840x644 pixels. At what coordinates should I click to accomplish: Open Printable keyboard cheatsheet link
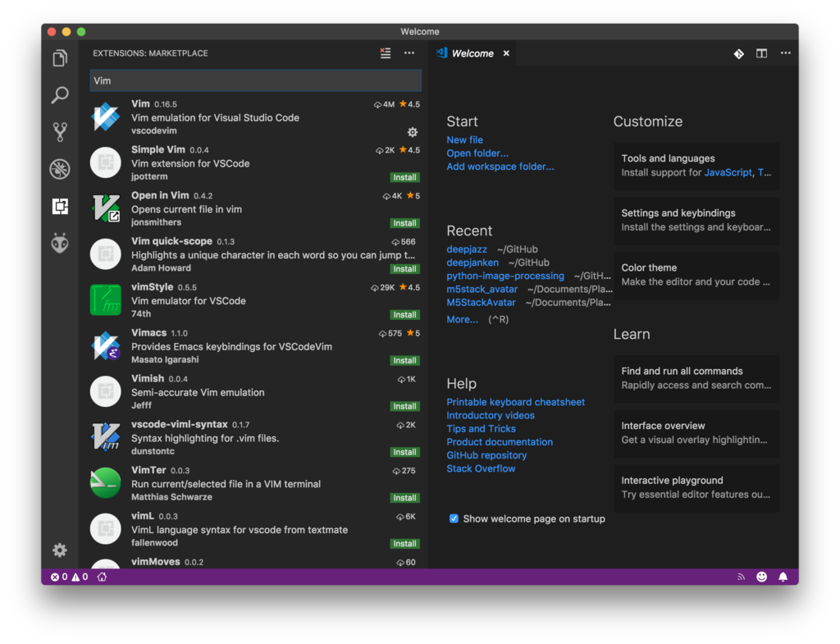(515, 402)
